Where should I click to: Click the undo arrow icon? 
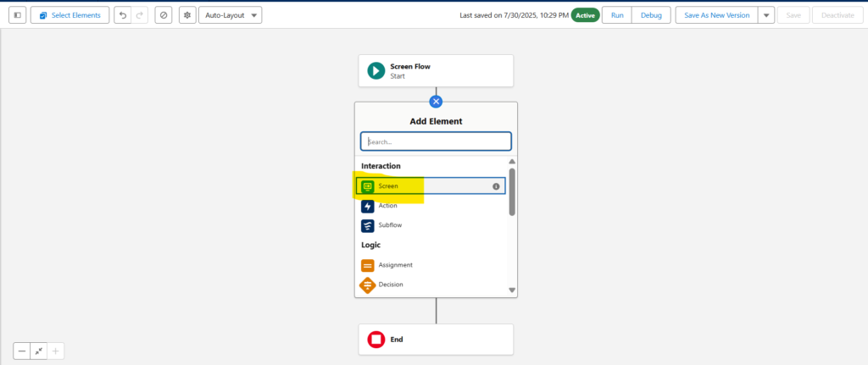pos(123,15)
